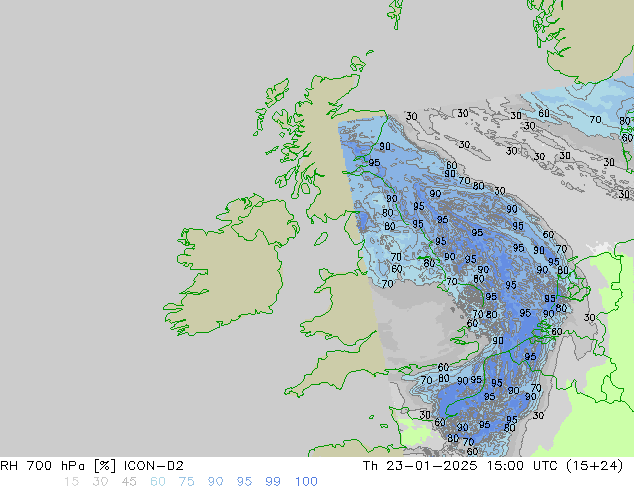Select the 15 value in the legend
The height and width of the screenshot is (490, 634).
click(71, 482)
